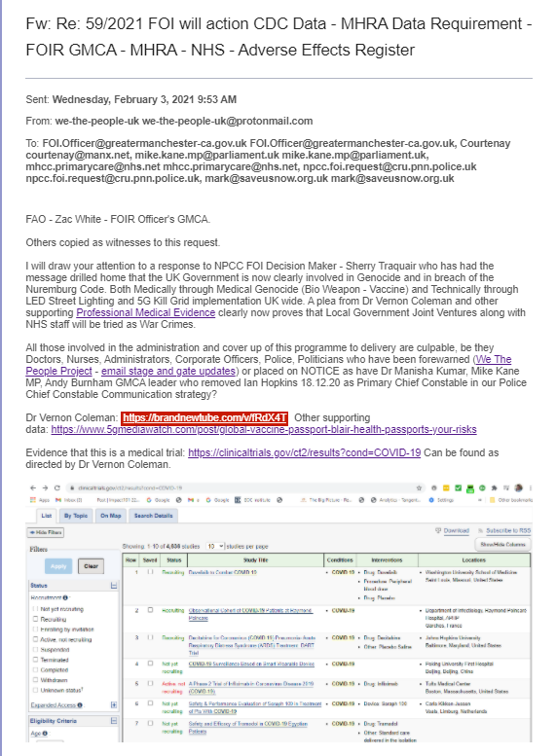Tick the Enrolling by invitation checkbox
This screenshot has height=756, width=556.
pyautogui.click(x=35, y=630)
